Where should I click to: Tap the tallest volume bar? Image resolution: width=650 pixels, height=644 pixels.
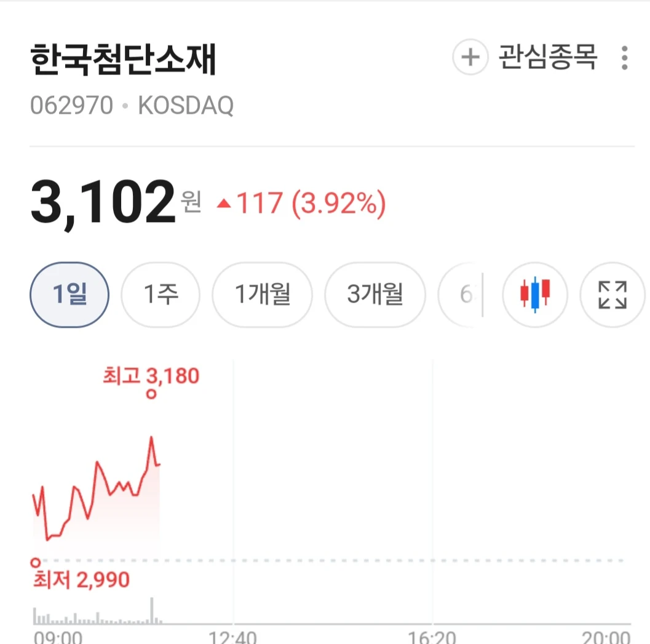click(x=152, y=610)
